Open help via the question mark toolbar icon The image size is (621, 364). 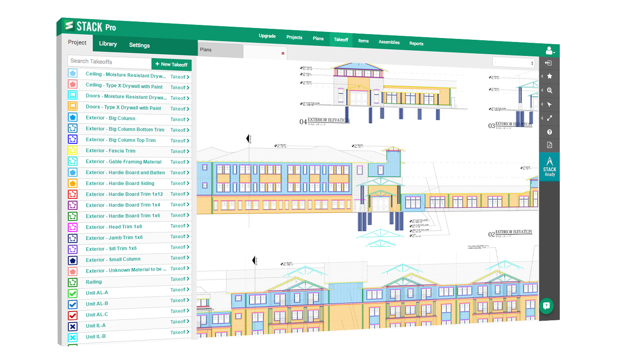(x=550, y=132)
